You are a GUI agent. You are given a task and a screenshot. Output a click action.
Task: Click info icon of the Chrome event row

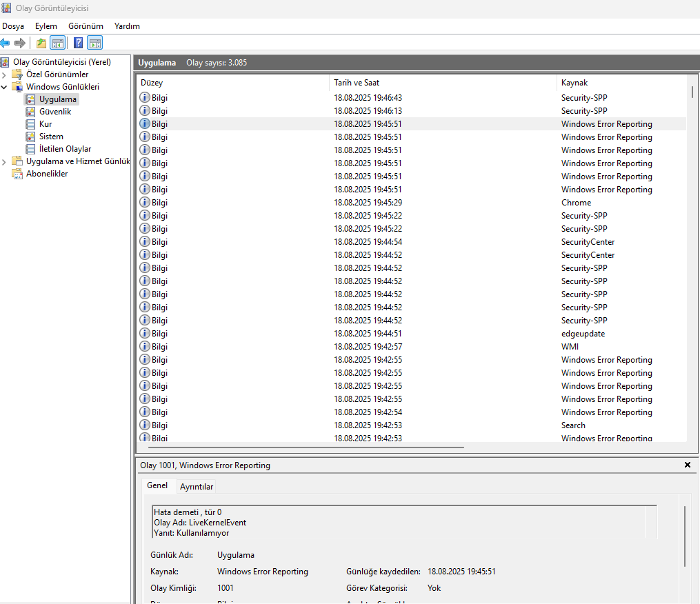[145, 202]
